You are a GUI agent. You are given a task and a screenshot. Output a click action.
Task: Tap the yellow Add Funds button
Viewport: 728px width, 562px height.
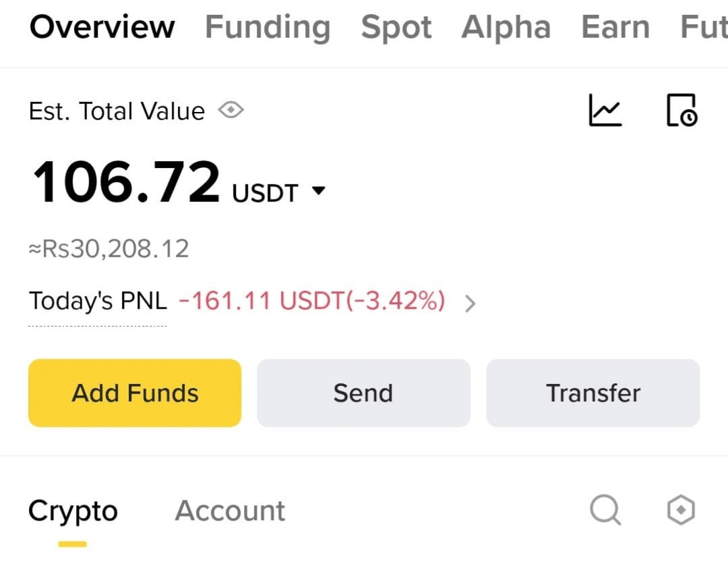pos(135,393)
